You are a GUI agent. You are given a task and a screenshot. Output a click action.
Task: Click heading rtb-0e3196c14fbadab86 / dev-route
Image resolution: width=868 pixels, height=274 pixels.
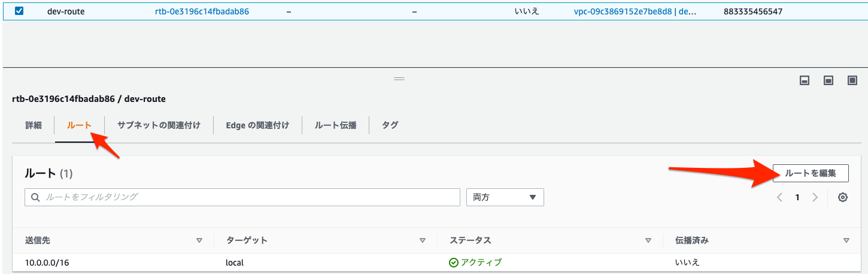pyautogui.click(x=89, y=98)
